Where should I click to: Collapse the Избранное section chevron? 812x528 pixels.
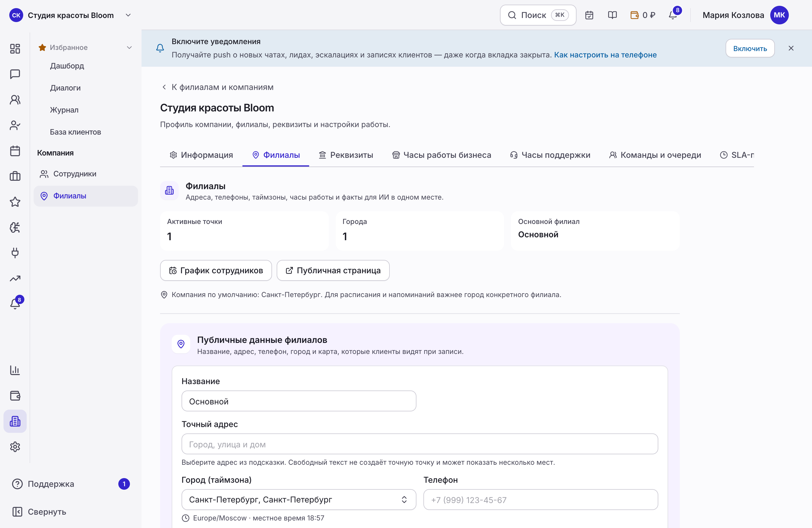pos(129,48)
